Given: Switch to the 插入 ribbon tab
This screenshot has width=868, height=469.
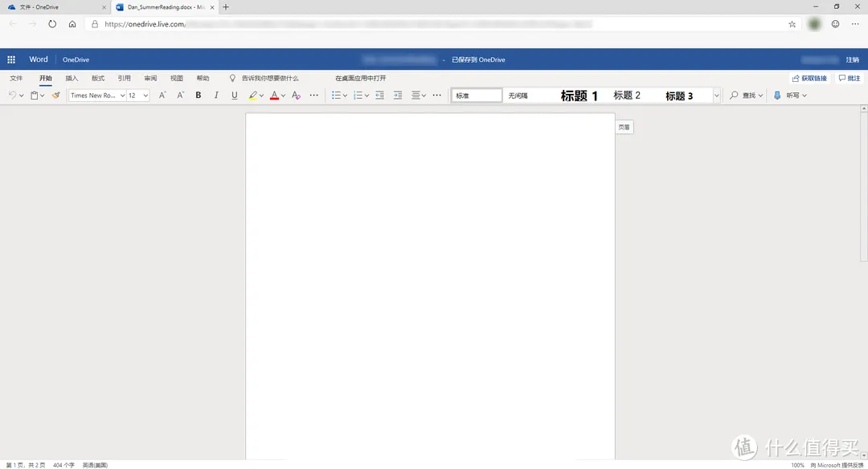Looking at the screenshot, I should 72,79.
